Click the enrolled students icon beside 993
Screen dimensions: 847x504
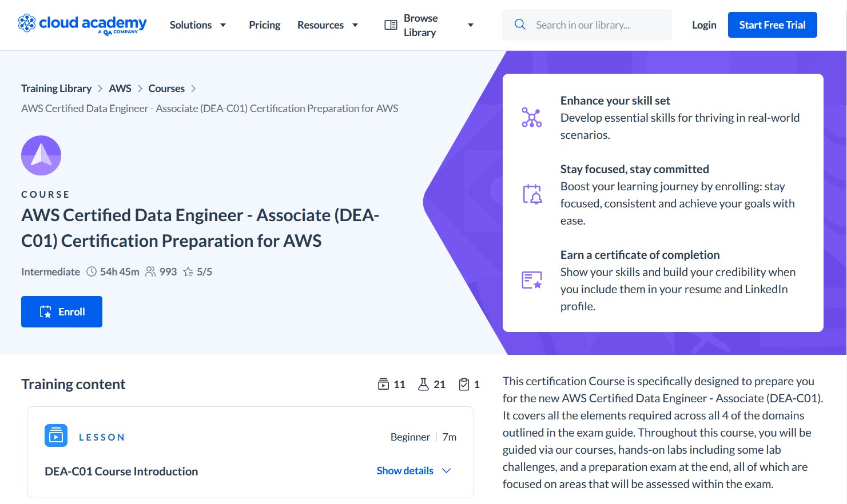click(150, 271)
